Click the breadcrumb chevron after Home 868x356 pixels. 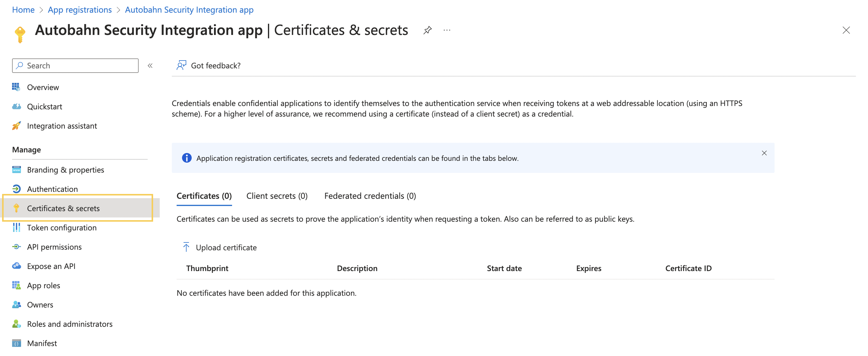click(41, 10)
